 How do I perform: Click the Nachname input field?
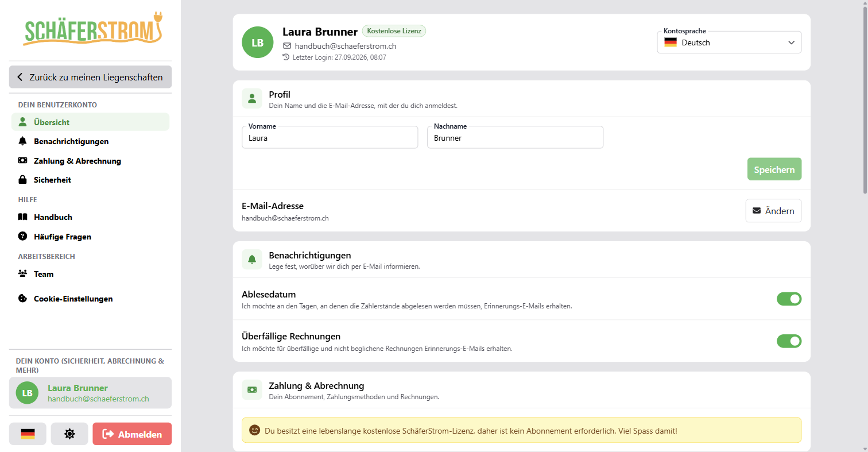click(x=515, y=137)
